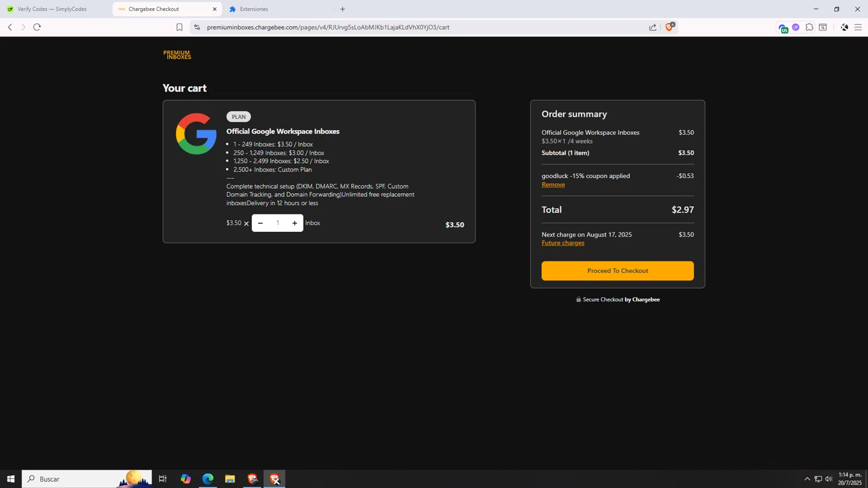Click the Premium Inboxes logo

177,55
